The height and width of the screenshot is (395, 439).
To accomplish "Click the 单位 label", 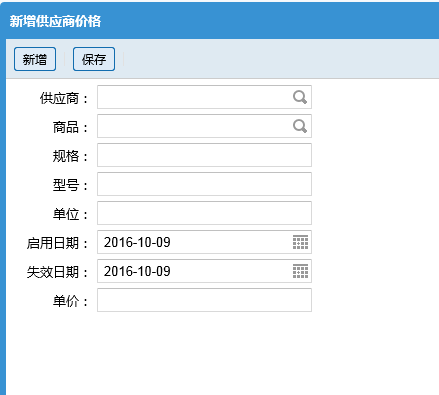I will coord(71,214).
